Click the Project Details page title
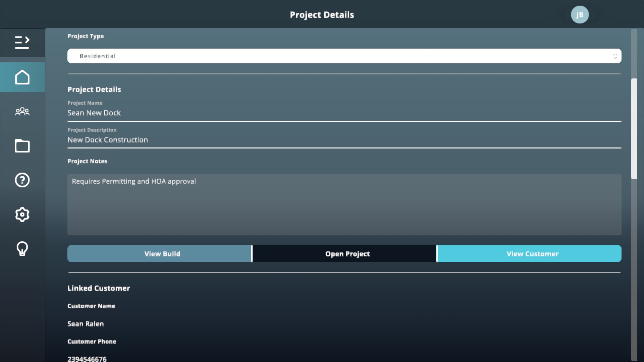 coord(322,15)
